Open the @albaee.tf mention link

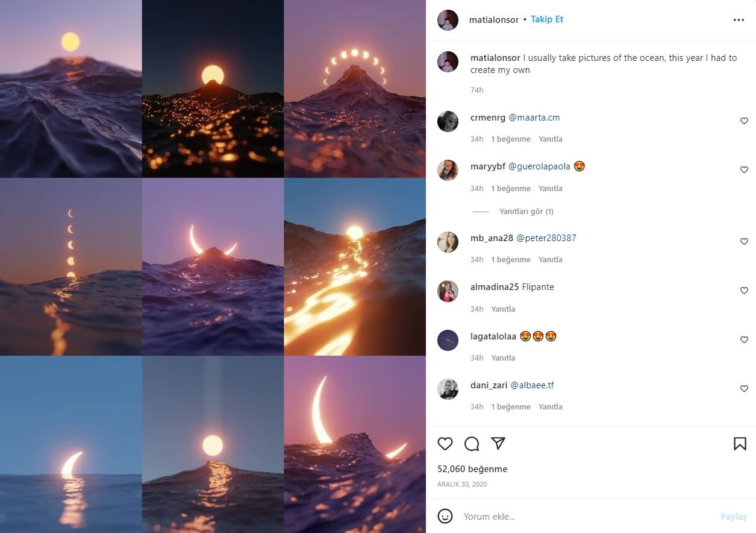532,385
